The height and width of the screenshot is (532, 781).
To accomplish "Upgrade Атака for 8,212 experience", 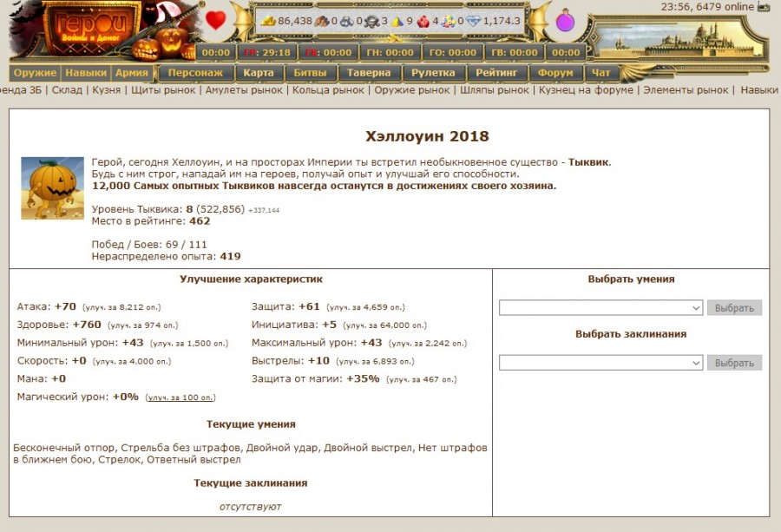I will (x=121, y=307).
